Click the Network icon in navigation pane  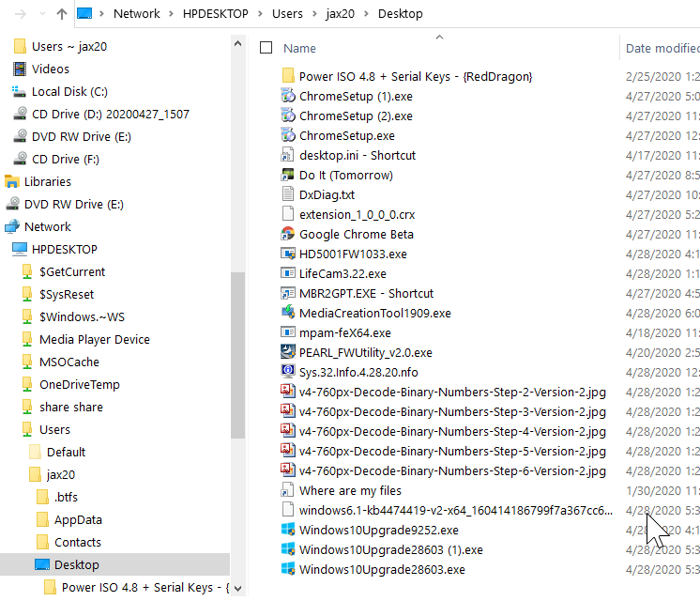click(x=12, y=226)
